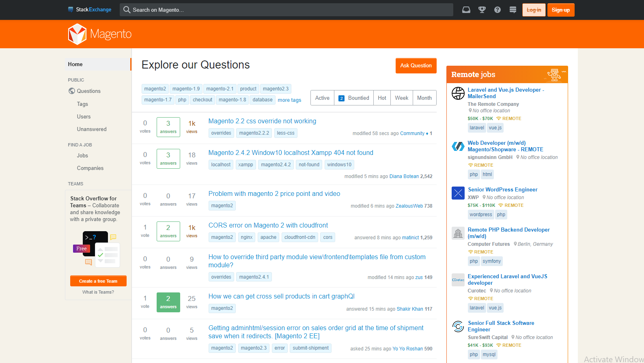Filter by magento-2.1 tag

pyautogui.click(x=220, y=89)
